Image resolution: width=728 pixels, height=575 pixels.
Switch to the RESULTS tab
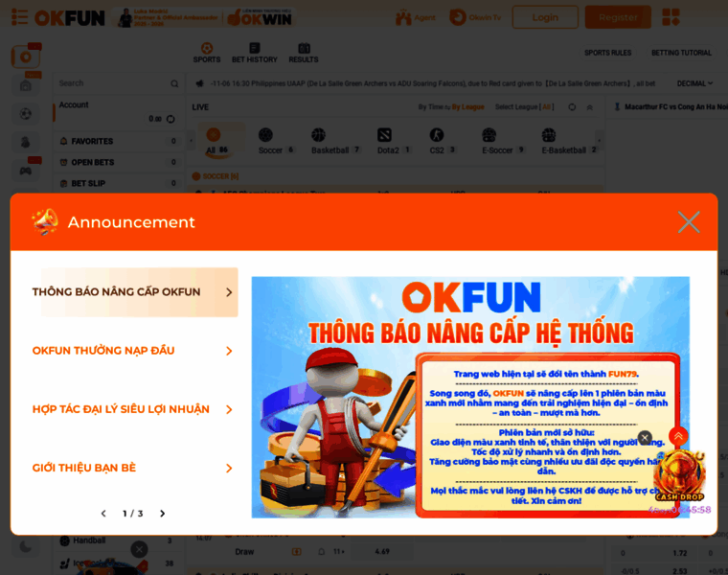pyautogui.click(x=304, y=53)
